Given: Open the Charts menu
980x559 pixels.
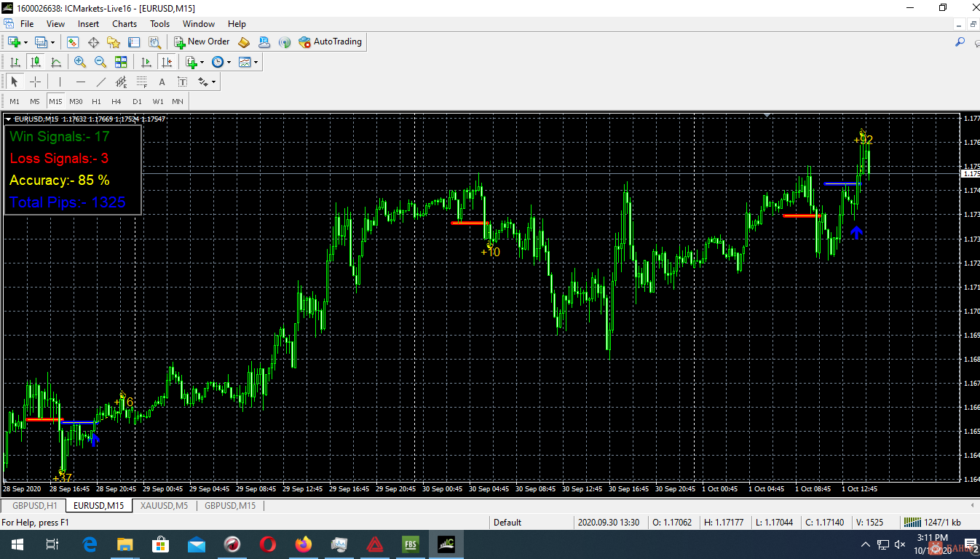Looking at the screenshot, I should click(125, 24).
